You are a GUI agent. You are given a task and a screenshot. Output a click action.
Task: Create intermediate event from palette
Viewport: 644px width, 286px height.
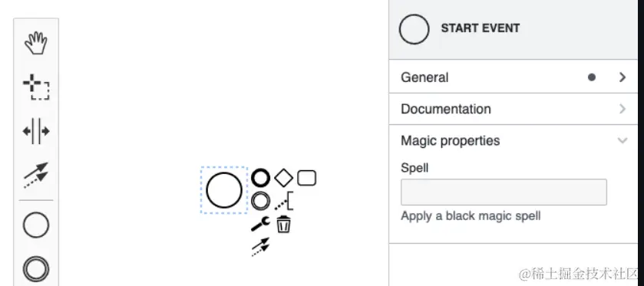(x=36, y=269)
